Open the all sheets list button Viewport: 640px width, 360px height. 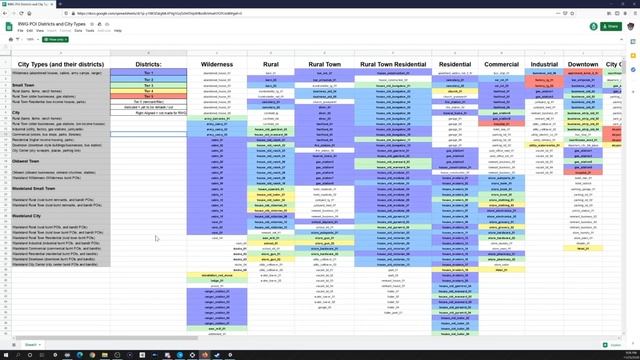tap(14, 345)
